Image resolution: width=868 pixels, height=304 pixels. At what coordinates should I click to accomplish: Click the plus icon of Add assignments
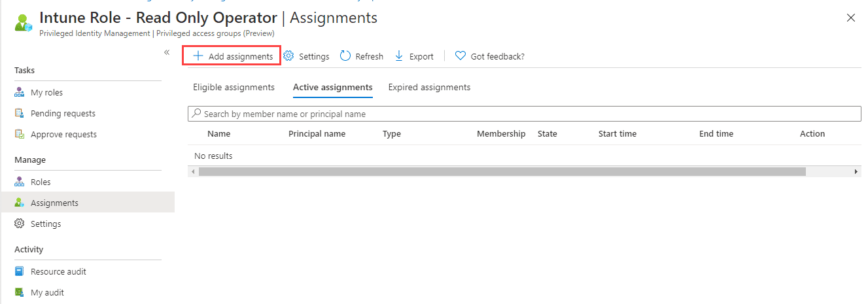[198, 56]
